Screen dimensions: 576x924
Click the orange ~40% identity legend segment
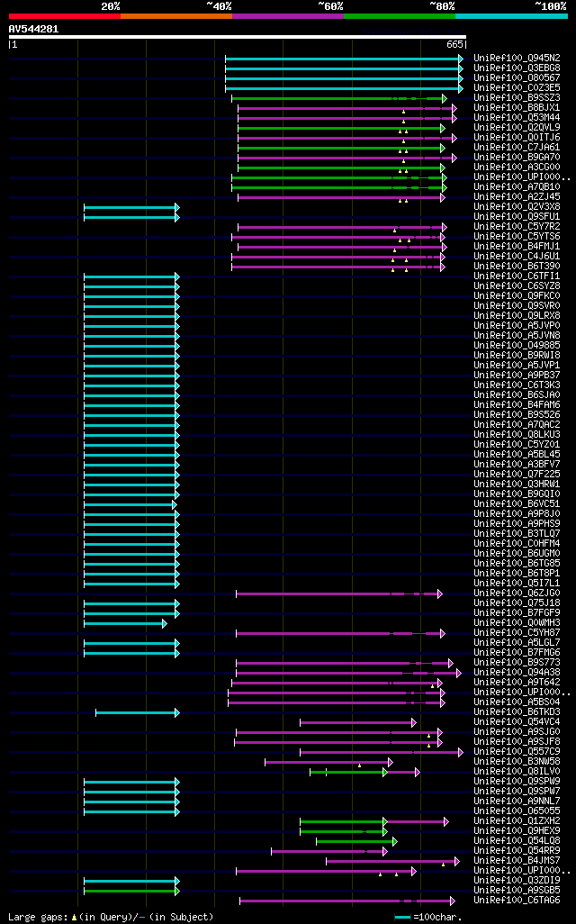click(x=176, y=16)
